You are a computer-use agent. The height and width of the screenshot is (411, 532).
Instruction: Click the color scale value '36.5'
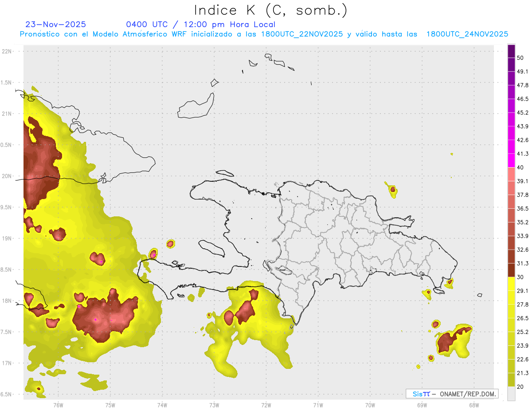523,208
